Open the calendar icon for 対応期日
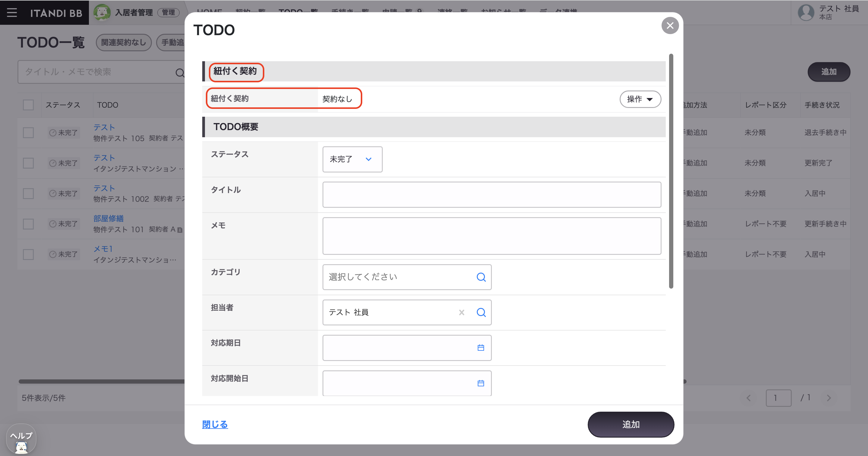Image resolution: width=868 pixels, height=456 pixels. [481, 348]
